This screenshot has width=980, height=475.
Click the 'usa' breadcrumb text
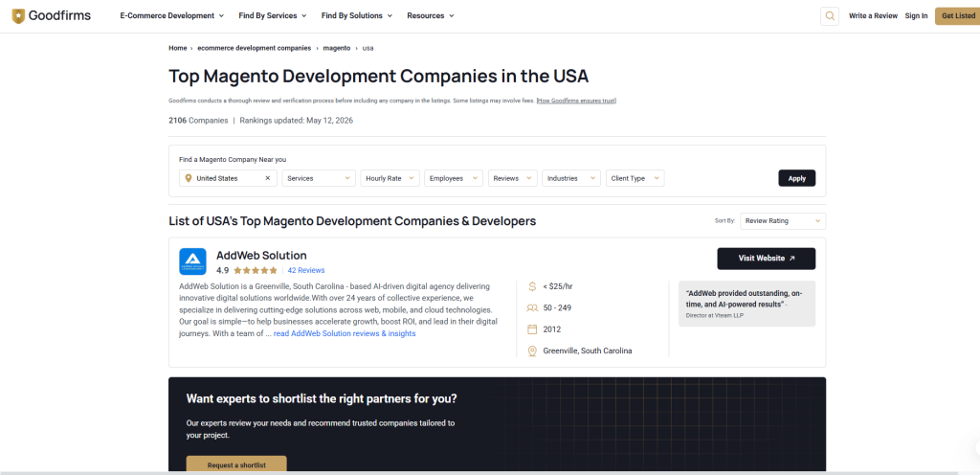coord(368,48)
